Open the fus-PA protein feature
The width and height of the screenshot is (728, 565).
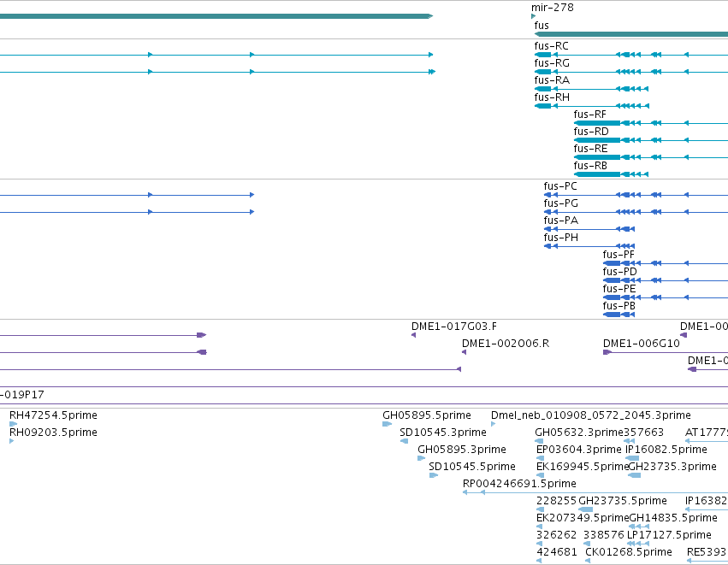(561, 221)
